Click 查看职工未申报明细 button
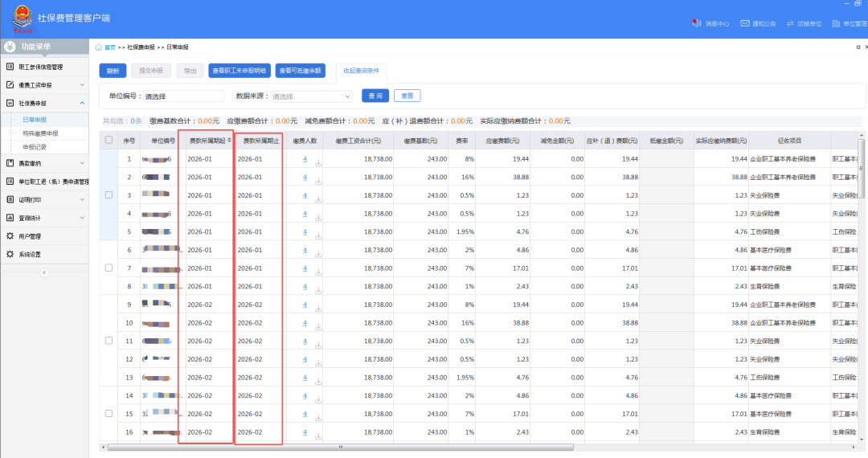 [x=240, y=70]
